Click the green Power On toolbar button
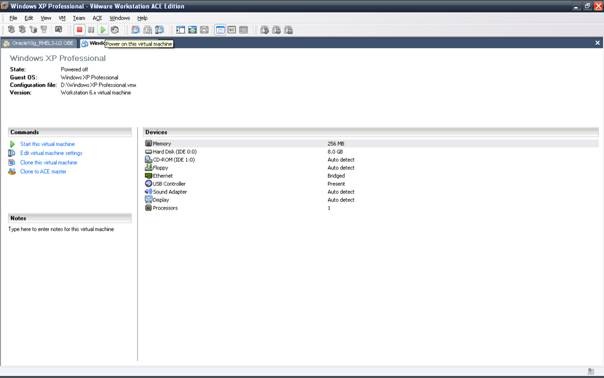 (x=102, y=30)
